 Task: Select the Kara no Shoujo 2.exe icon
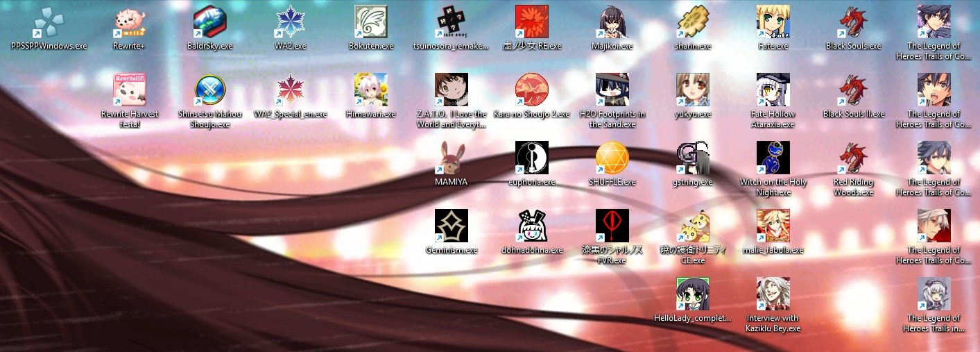[x=532, y=90]
